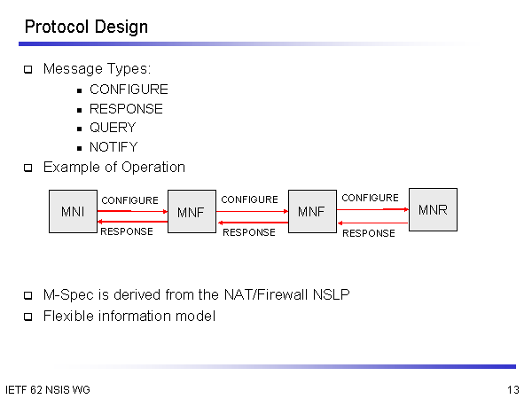
Task: Select the MNF box adjacent to MNI
Action: point(192,212)
